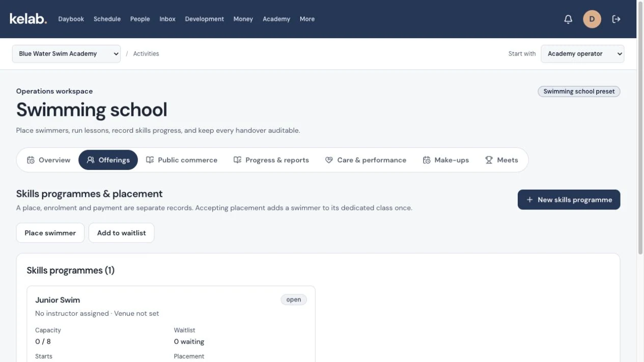644x362 pixels.
Task: Click the Skills programmes (1) heading
Action: [71, 270]
